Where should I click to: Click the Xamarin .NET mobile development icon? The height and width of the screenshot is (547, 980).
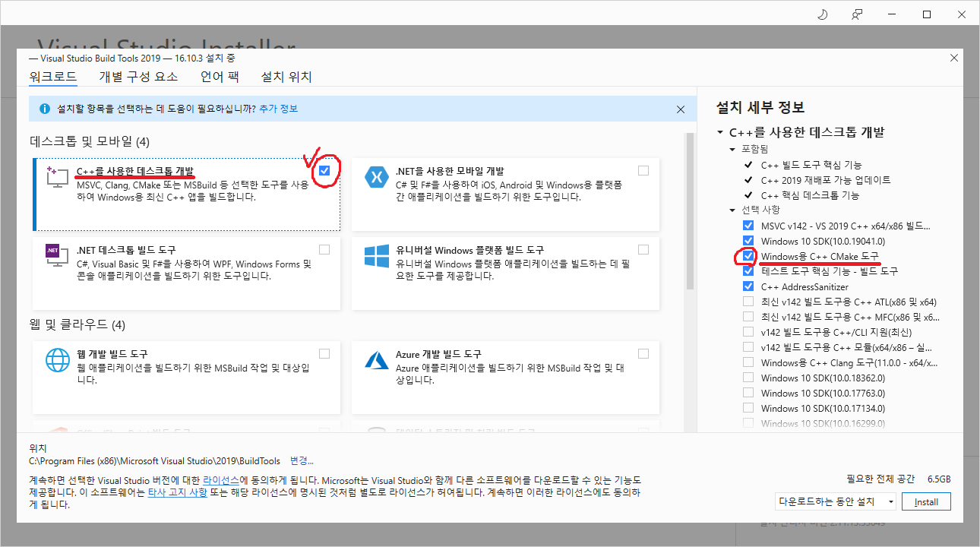point(376,176)
